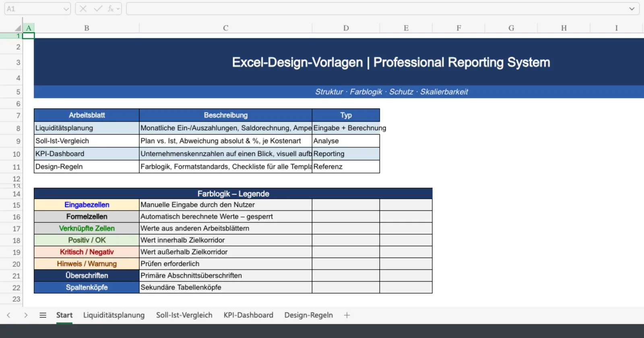This screenshot has width=644, height=338.
Task: Open the Name Box dropdown arrow
Action: [66, 9]
